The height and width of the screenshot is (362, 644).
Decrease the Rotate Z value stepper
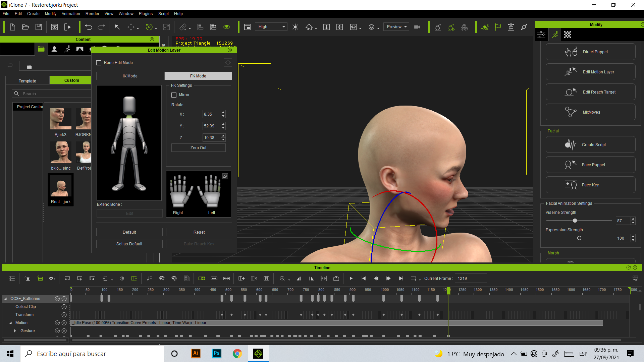pos(223,140)
